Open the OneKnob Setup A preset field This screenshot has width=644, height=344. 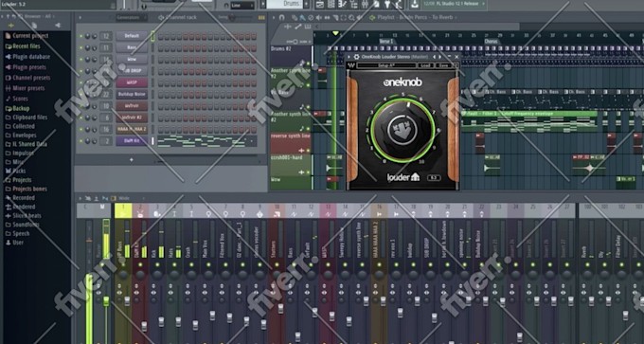coord(386,65)
